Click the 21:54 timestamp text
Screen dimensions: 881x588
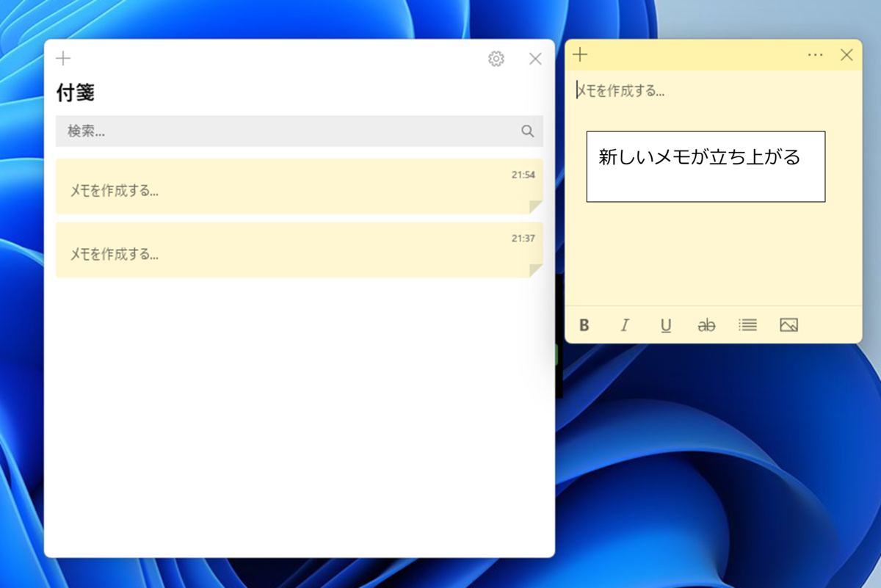[x=523, y=175]
